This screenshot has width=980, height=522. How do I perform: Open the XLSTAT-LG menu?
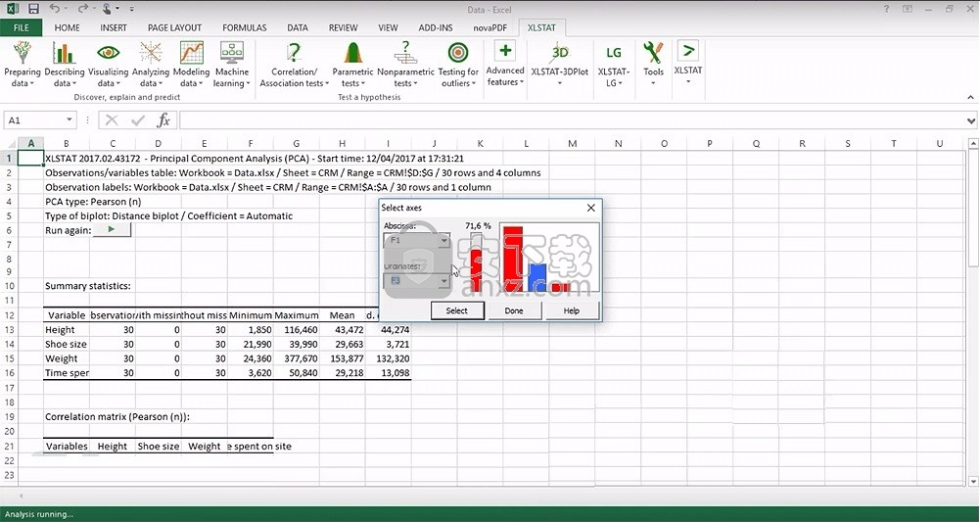click(x=613, y=65)
